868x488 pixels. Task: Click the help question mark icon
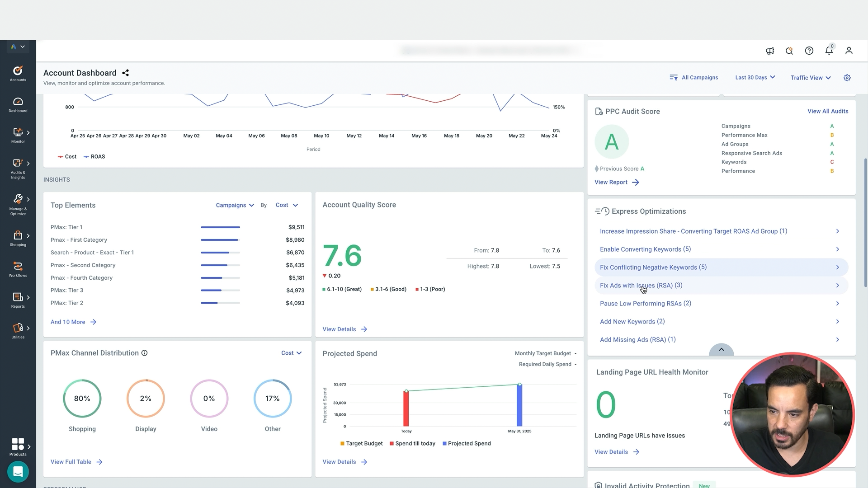tap(809, 51)
